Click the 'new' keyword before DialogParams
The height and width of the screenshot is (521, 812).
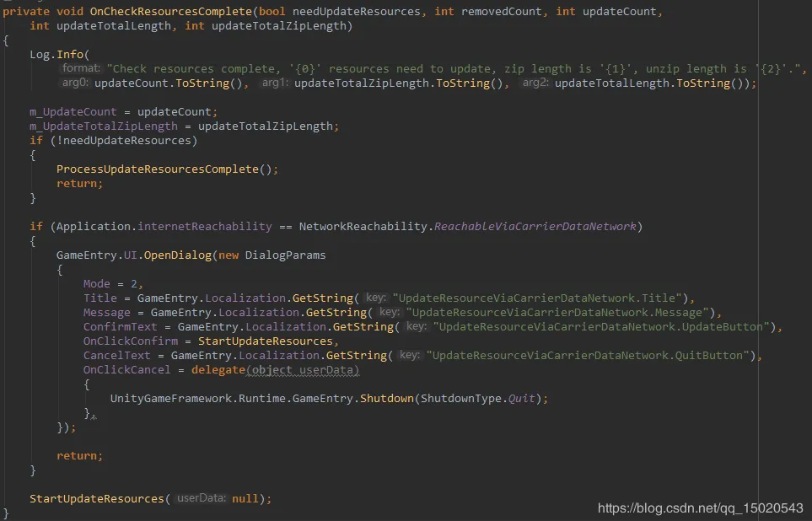click(229, 255)
